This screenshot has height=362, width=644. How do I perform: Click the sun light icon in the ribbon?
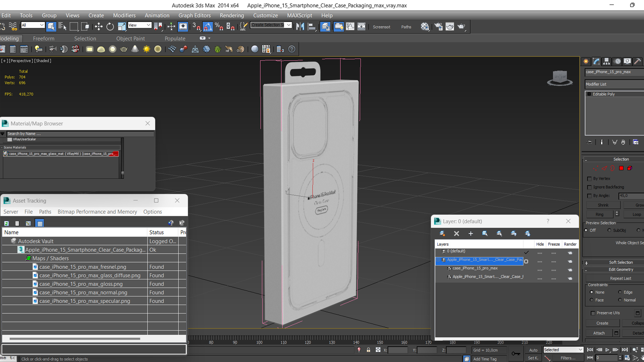[147, 49]
